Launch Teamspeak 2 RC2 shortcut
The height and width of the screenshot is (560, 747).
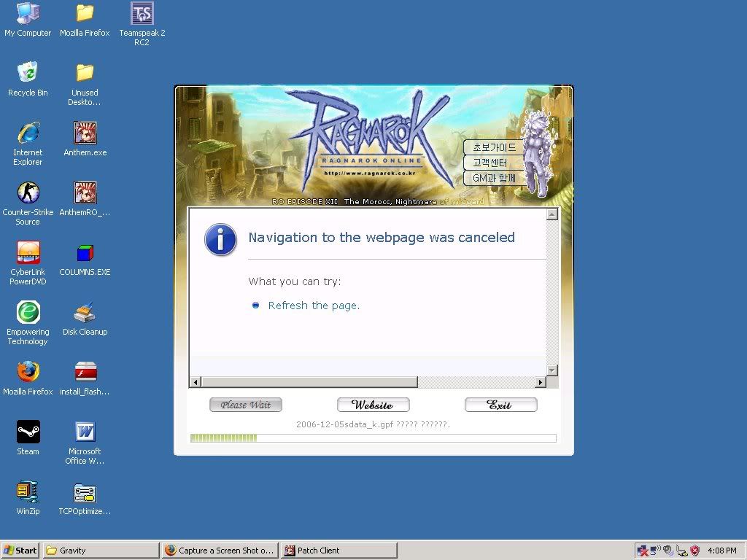coord(142,24)
